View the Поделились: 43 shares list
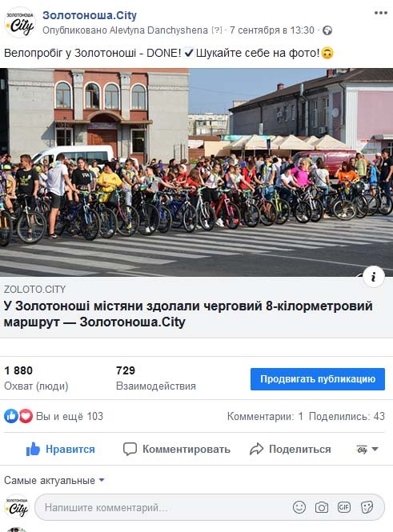This screenshot has width=393, height=532. click(x=347, y=416)
